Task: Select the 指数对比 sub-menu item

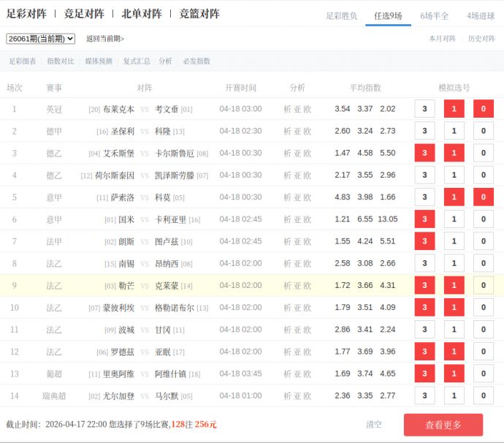Action: [61, 61]
